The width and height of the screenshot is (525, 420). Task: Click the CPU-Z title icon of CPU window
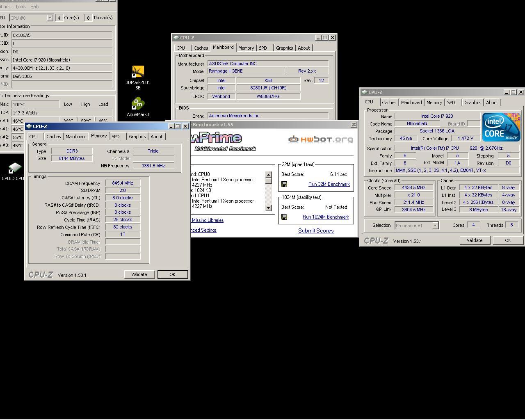tap(364, 92)
